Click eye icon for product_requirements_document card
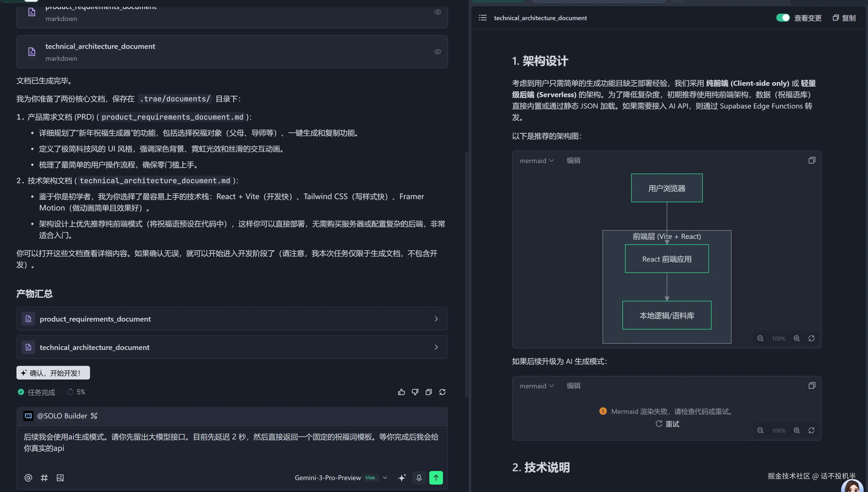868x492 pixels. (x=438, y=12)
